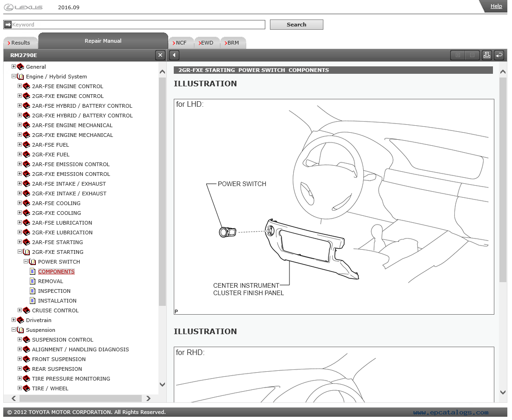Screen dimensions: 512x420
Task: Expand the Drivetrain node
Action: point(13,320)
